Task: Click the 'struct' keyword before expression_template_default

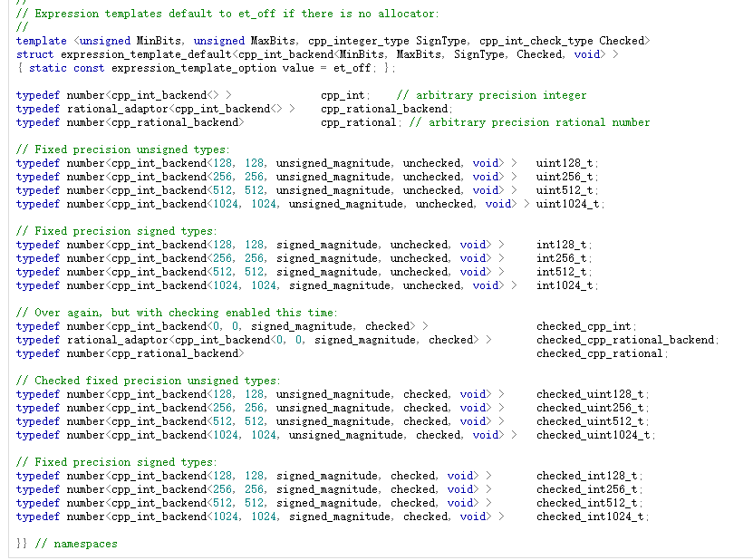Action: pos(34,54)
